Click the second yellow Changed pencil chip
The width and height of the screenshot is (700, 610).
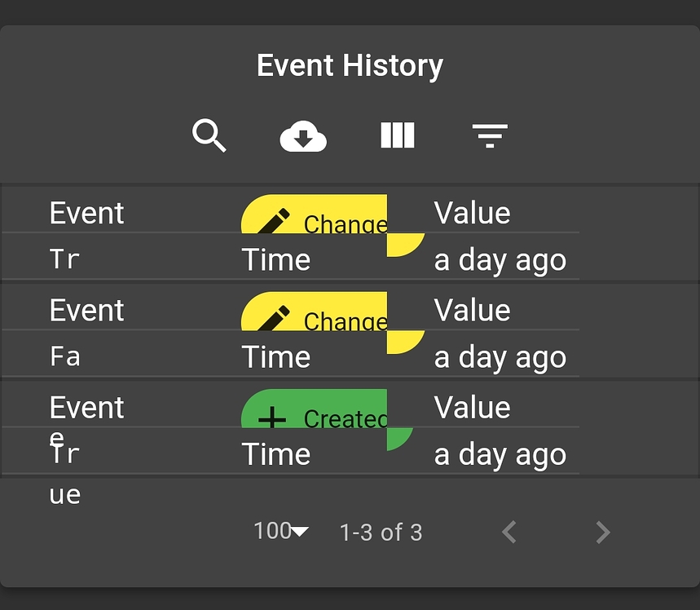pos(315,312)
